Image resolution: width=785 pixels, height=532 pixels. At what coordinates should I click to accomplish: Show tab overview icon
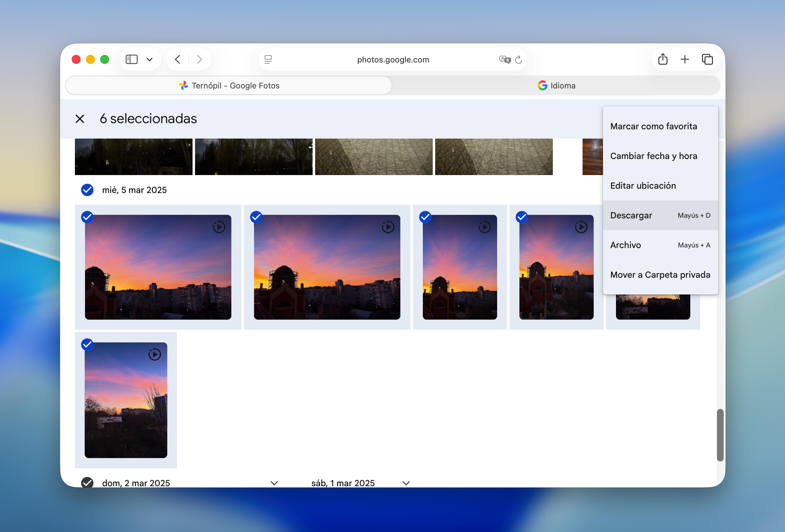click(x=707, y=59)
